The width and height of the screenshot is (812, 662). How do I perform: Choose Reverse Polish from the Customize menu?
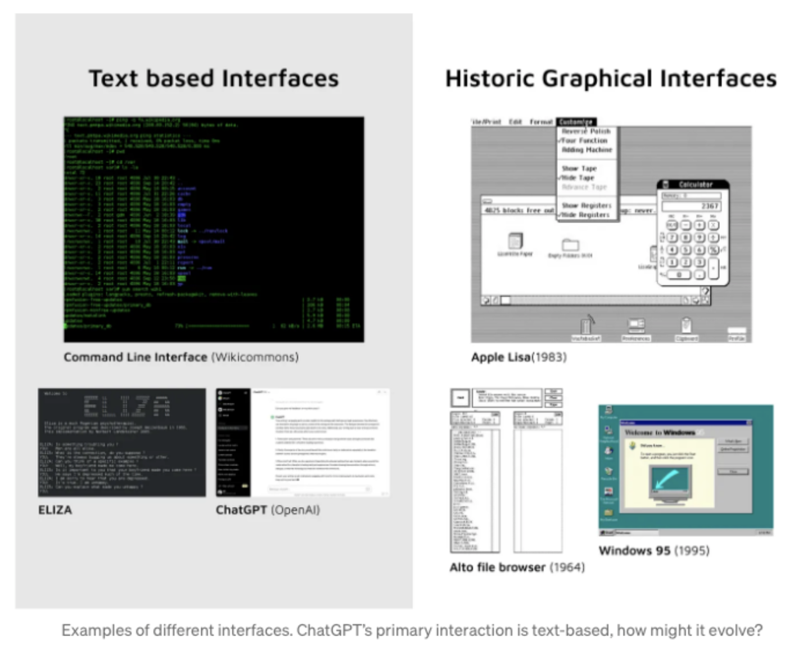[586, 131]
